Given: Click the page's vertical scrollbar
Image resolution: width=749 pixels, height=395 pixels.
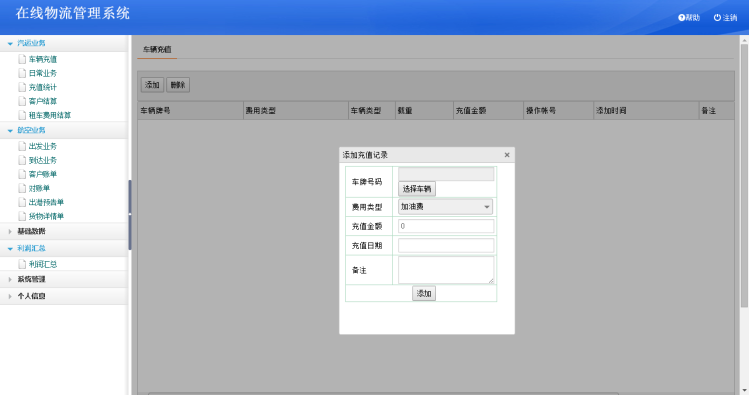Looking at the screenshot, I should click(x=744, y=177).
